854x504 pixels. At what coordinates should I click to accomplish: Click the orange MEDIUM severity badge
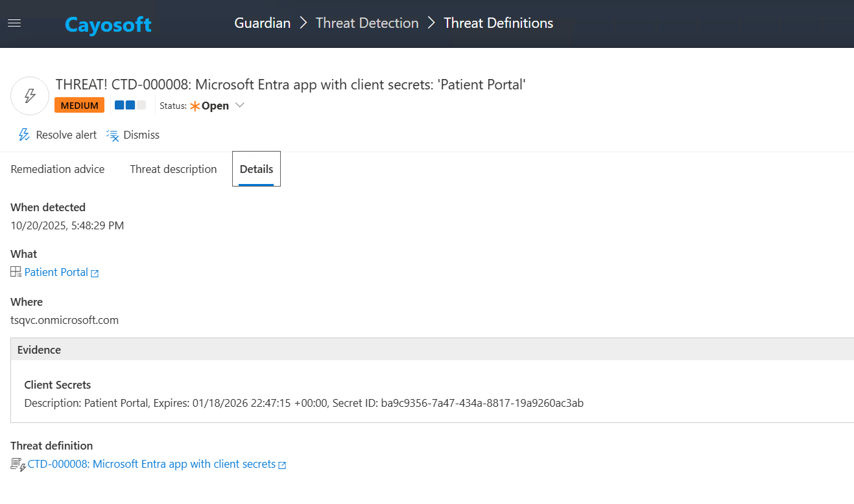click(79, 106)
